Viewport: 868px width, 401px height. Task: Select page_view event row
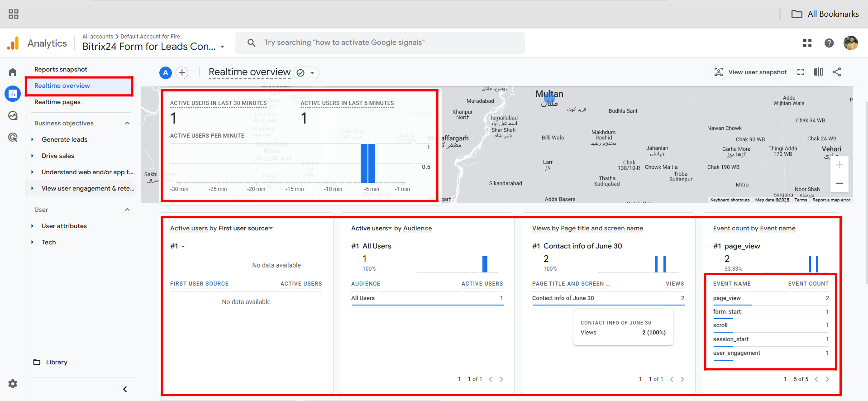[771, 298]
